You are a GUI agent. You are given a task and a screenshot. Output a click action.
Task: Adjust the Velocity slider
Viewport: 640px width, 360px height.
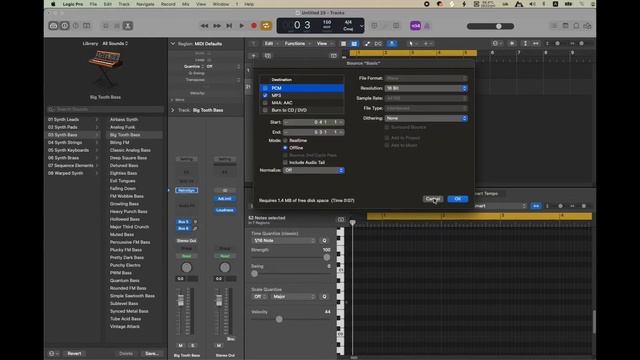(x=279, y=319)
